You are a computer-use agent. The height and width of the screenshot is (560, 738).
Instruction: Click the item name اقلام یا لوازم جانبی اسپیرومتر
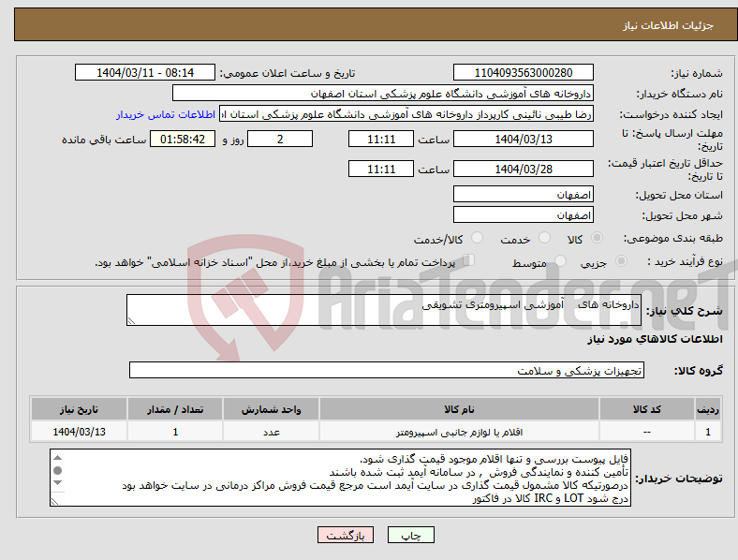(x=459, y=432)
